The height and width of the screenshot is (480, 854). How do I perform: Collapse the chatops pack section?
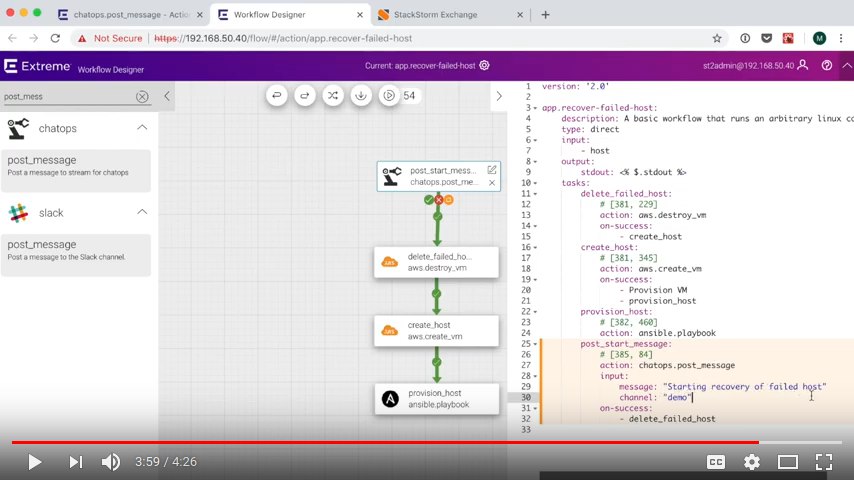point(142,127)
